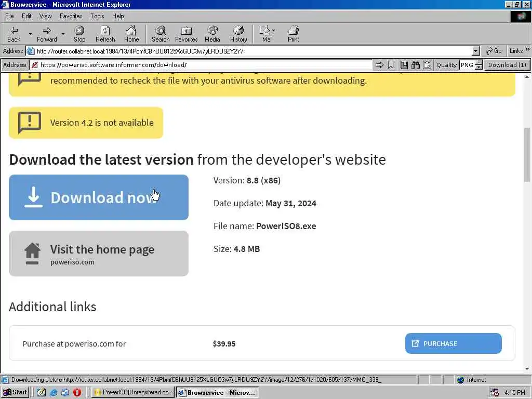Click the Browservice bookmark ribbon icon

click(x=391, y=65)
